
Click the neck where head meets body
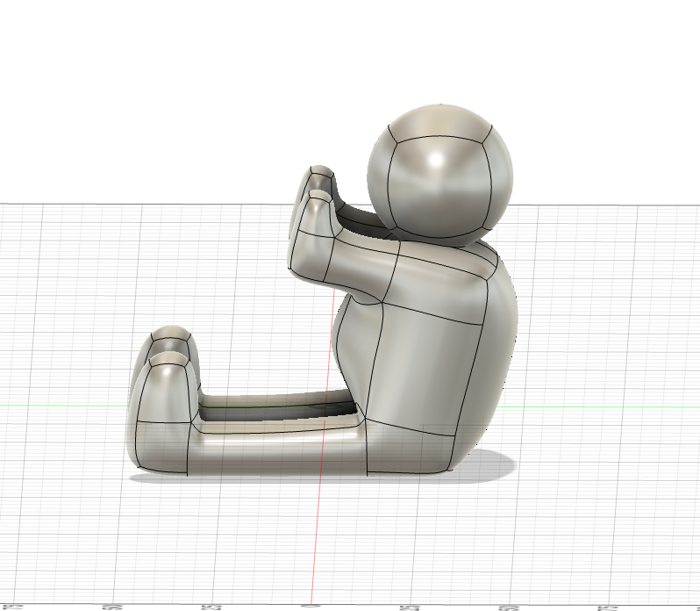[x=439, y=241]
